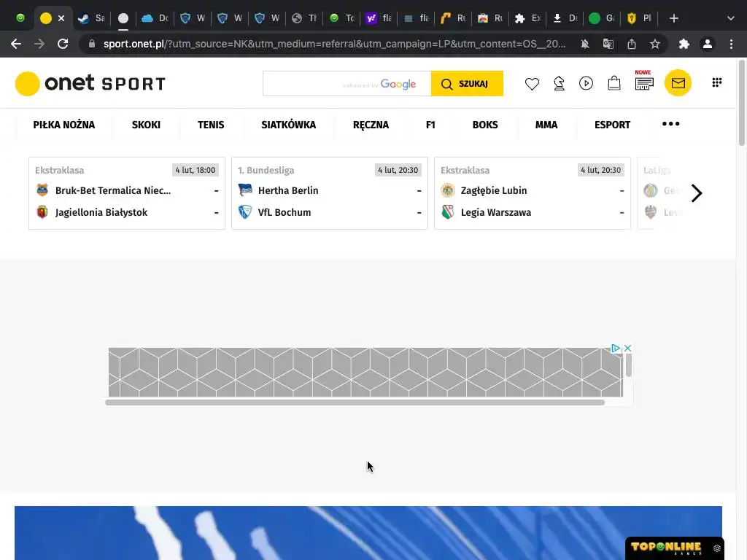Viewport: 747px width, 560px height.
Task: Click the AdChoices triangle icon
Action: pos(616,348)
